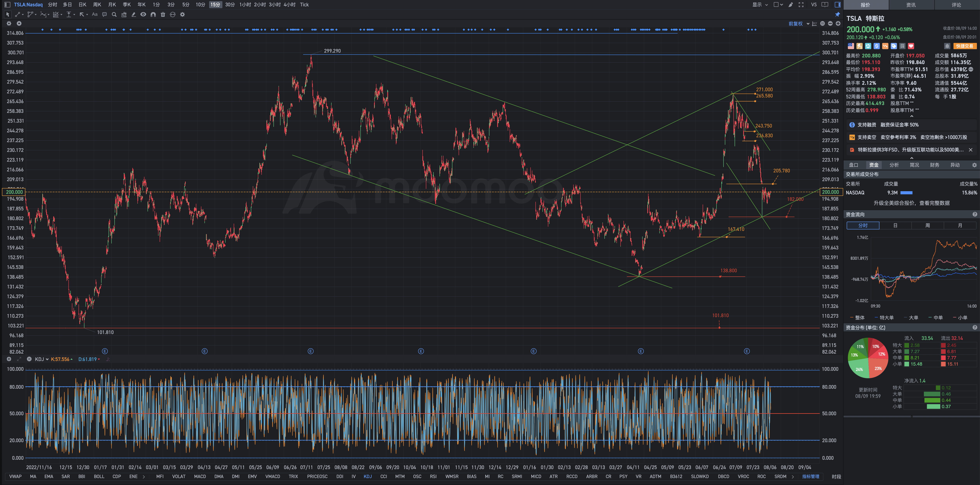This screenshot has height=485, width=980.
Task: Set a price alert bell
Action: click(947, 46)
